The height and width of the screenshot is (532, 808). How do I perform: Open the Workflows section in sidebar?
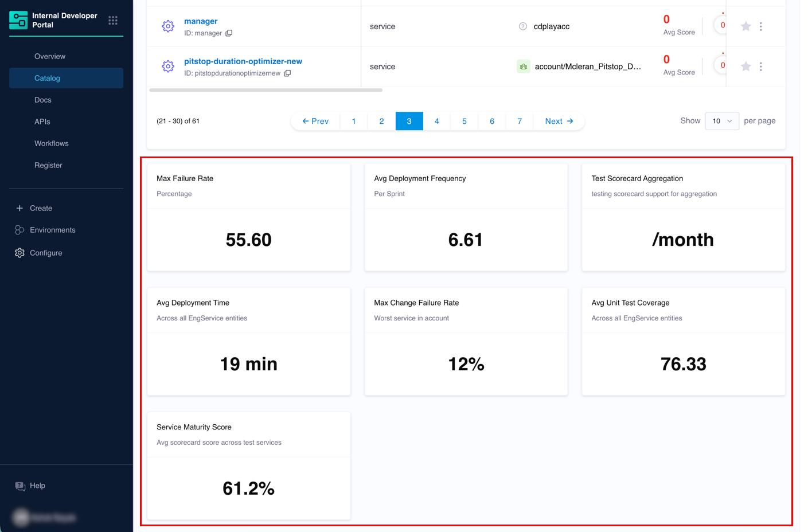tap(52, 143)
